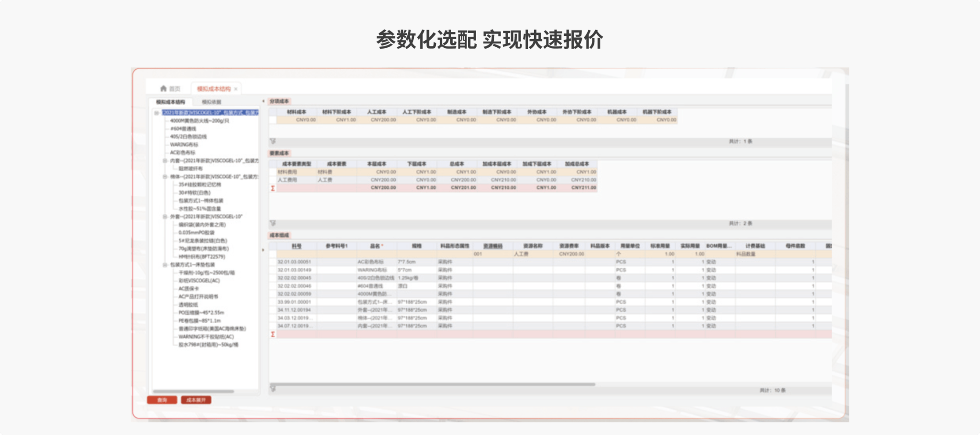
Task: Collapse the 外套 VISCOGEL-10 tree node
Action: coord(165,217)
